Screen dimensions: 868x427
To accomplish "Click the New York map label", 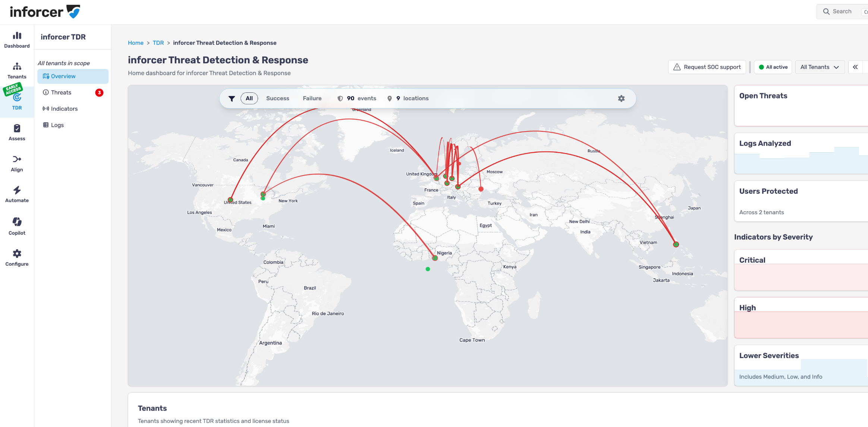I will 288,201.
